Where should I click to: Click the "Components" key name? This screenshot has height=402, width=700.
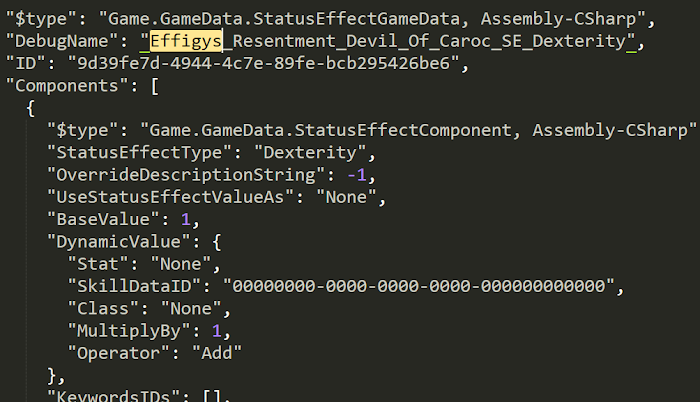[x=67, y=86]
